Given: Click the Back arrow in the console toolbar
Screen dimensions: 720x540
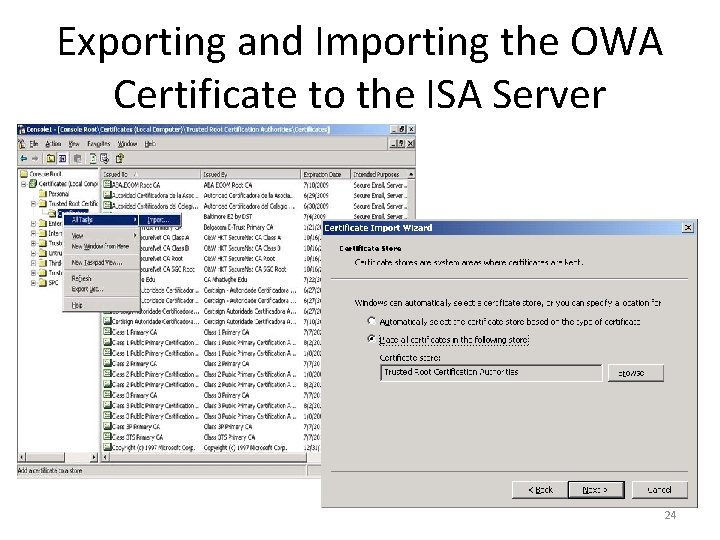Looking at the screenshot, I should tap(23, 158).
